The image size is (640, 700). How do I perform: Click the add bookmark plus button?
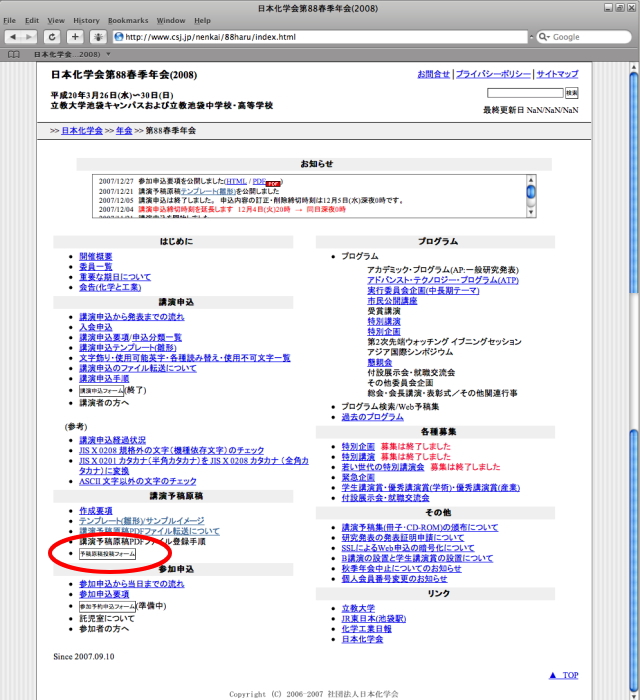76,37
